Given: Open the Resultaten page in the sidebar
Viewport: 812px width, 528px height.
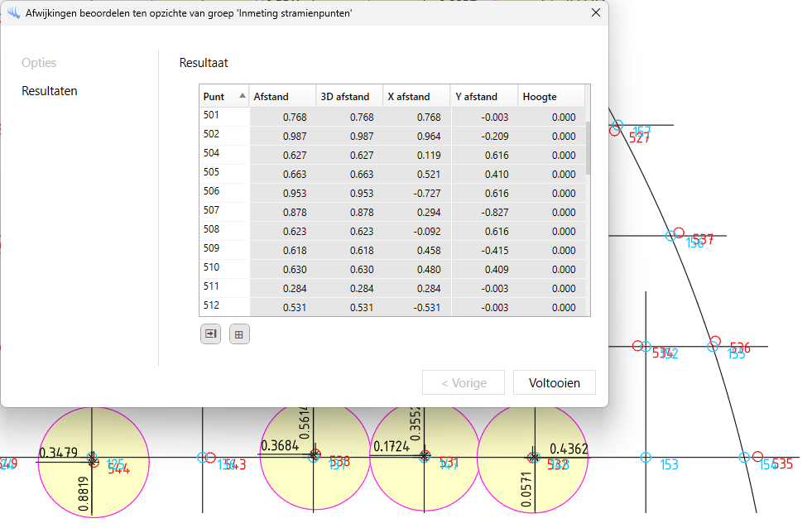Looking at the screenshot, I should [50, 91].
